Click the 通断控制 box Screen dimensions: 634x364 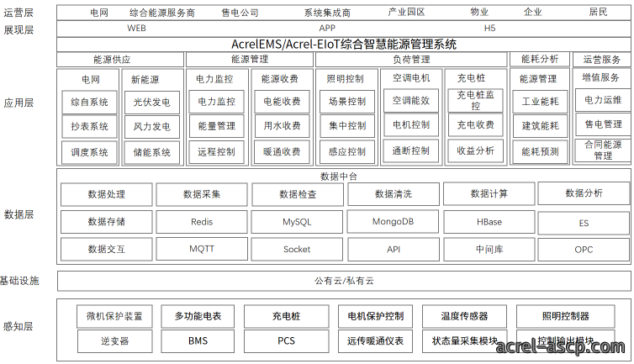411,150
